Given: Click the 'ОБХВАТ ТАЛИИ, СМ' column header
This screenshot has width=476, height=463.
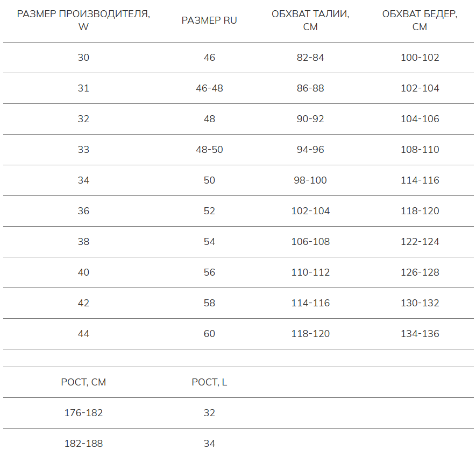Looking at the screenshot, I should click(x=310, y=20).
